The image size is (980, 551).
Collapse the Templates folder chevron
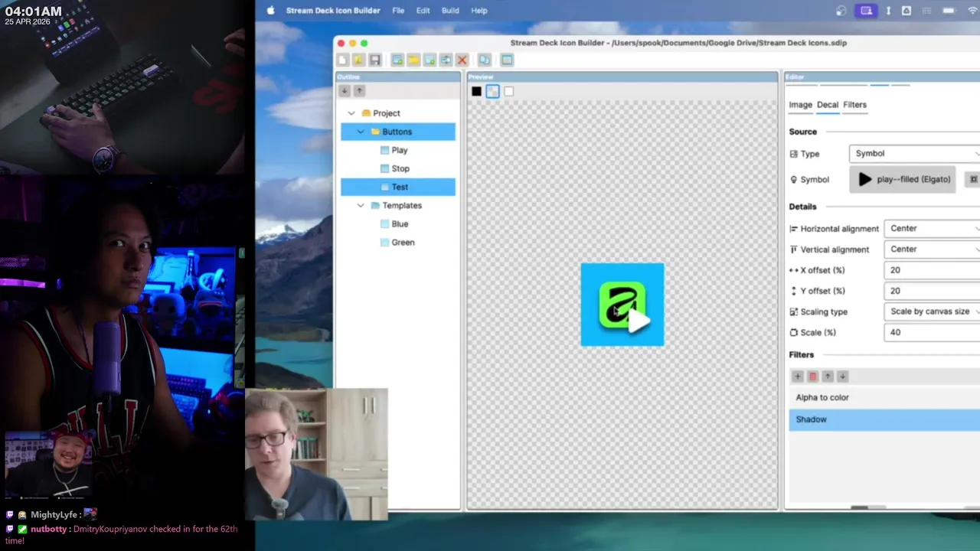pyautogui.click(x=361, y=205)
